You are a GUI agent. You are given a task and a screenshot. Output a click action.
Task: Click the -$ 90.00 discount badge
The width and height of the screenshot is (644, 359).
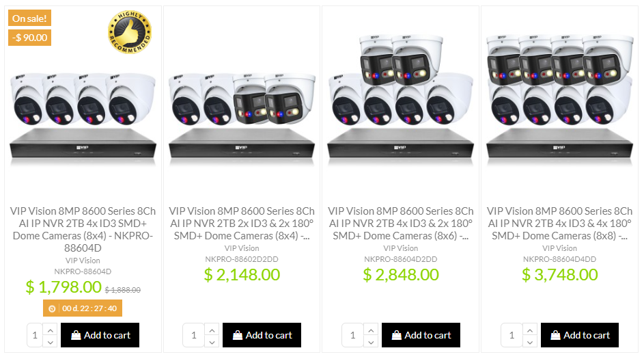pos(29,38)
